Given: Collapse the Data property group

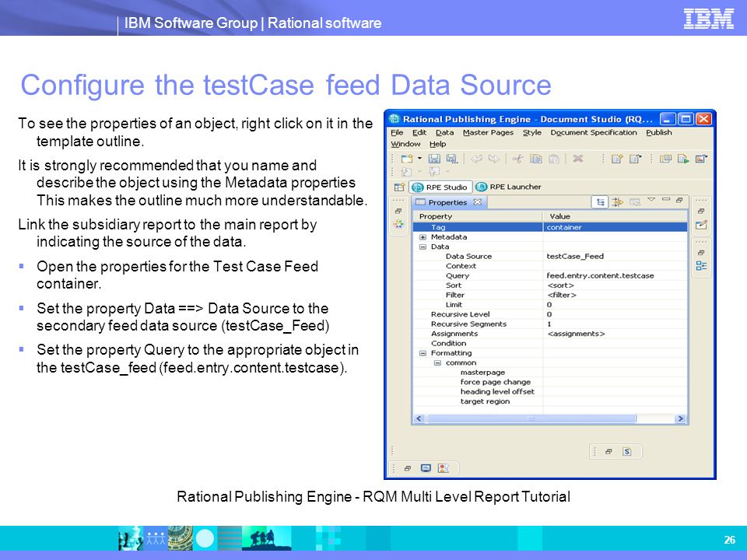Looking at the screenshot, I should point(423,247).
